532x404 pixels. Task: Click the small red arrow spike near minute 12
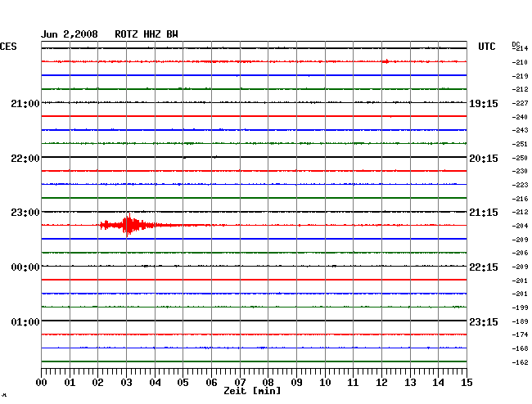385,61
